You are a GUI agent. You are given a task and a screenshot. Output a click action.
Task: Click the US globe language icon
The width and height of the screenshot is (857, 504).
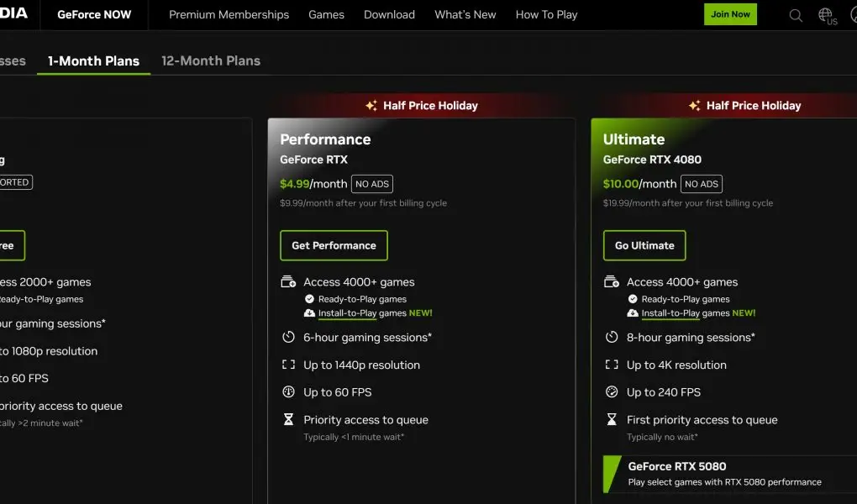click(x=825, y=14)
